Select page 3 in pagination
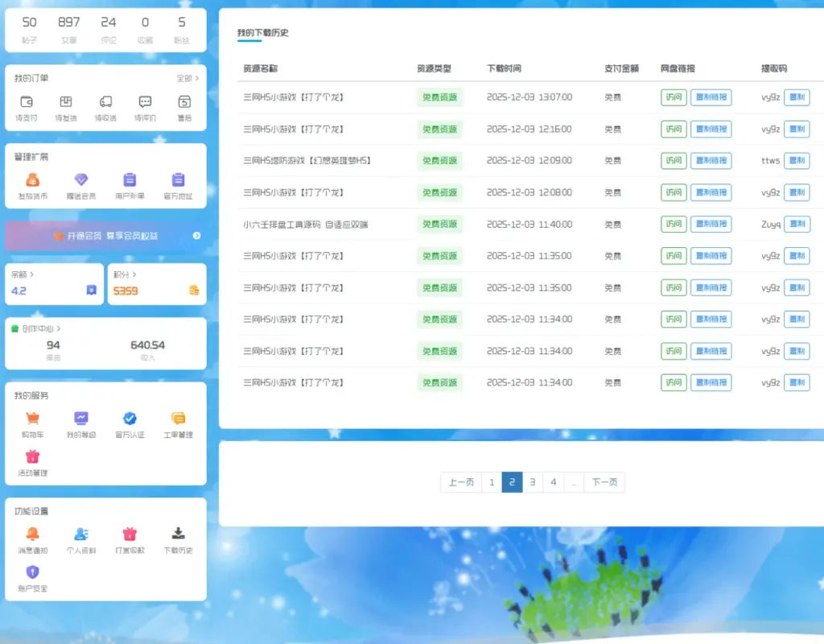Image resolution: width=824 pixels, height=644 pixels. click(533, 482)
